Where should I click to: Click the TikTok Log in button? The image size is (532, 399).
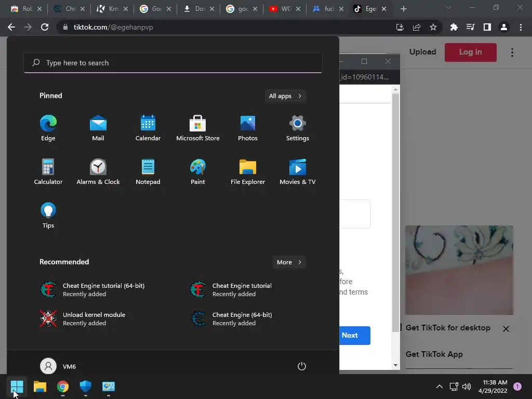(470, 52)
